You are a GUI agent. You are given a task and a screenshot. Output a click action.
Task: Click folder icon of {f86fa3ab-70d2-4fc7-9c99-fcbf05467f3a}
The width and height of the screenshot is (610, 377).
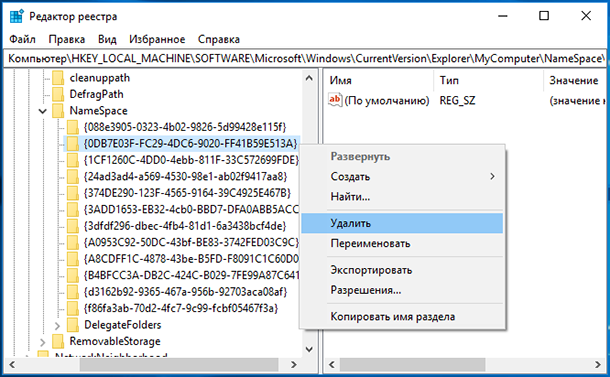point(72,308)
